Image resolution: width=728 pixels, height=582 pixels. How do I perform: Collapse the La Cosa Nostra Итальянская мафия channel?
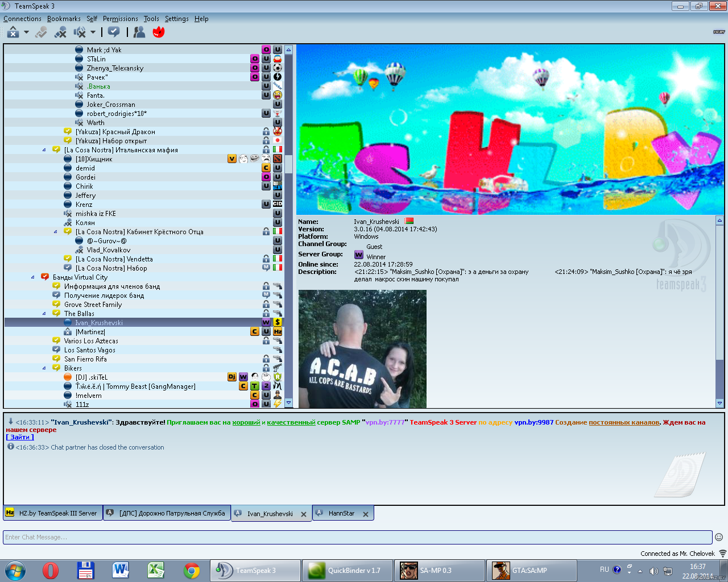44,150
